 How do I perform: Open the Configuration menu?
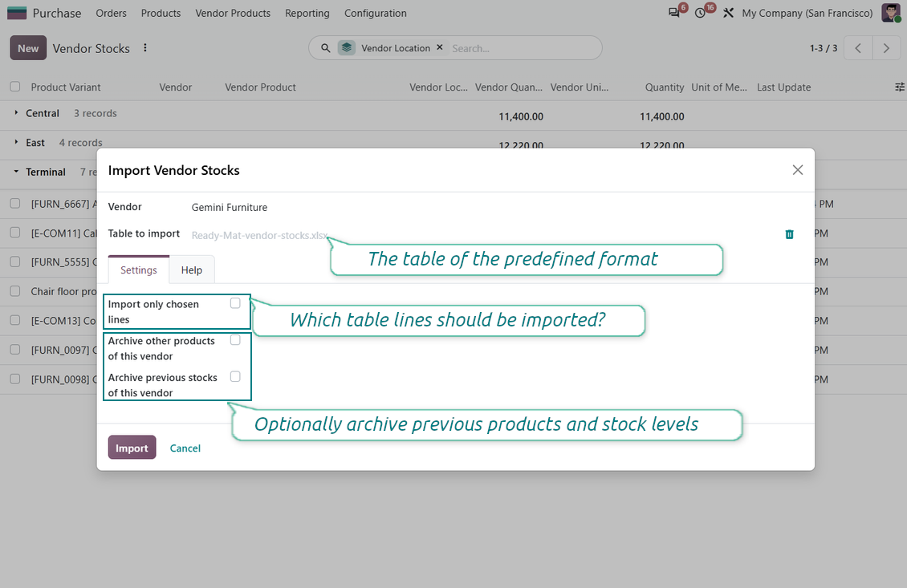[x=376, y=13]
